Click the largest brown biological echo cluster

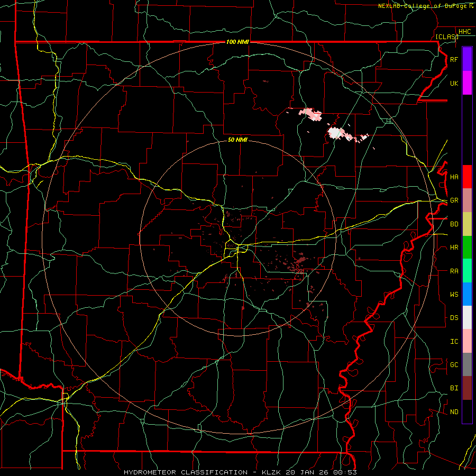tap(301, 260)
